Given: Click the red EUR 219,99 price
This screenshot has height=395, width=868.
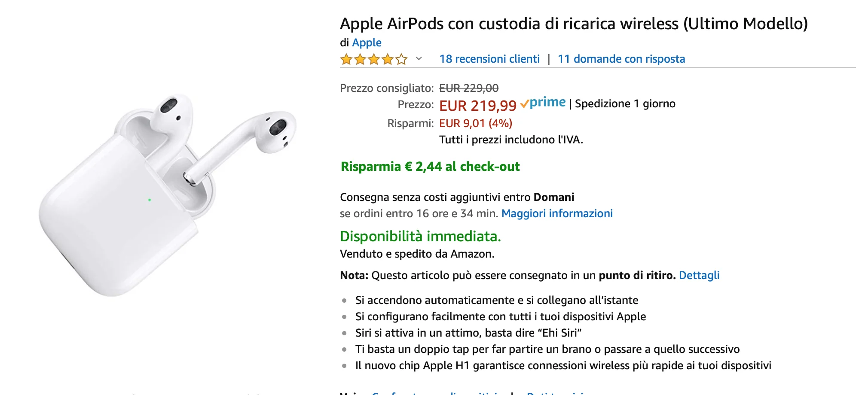Looking at the screenshot, I should [478, 105].
